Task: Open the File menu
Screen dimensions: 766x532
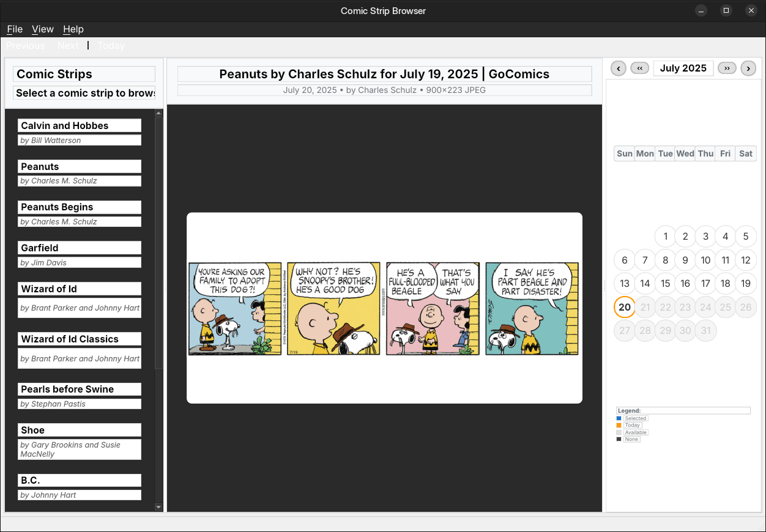Action: click(15, 29)
